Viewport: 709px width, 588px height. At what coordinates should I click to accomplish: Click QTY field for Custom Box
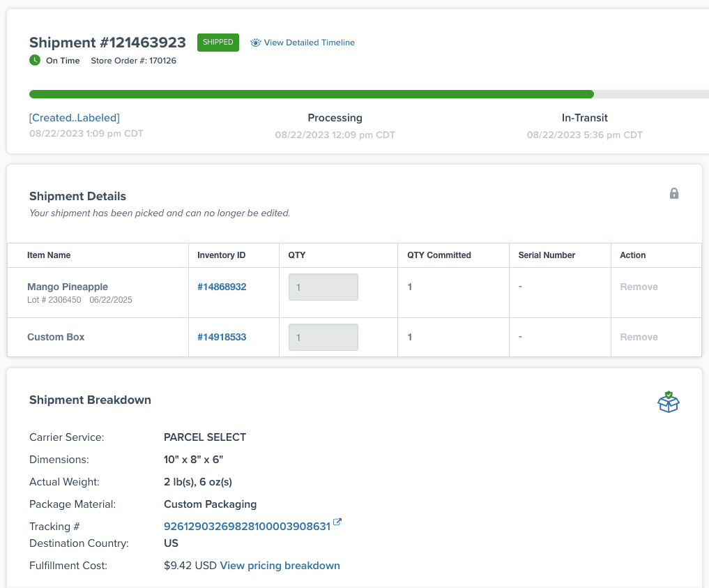[323, 338]
